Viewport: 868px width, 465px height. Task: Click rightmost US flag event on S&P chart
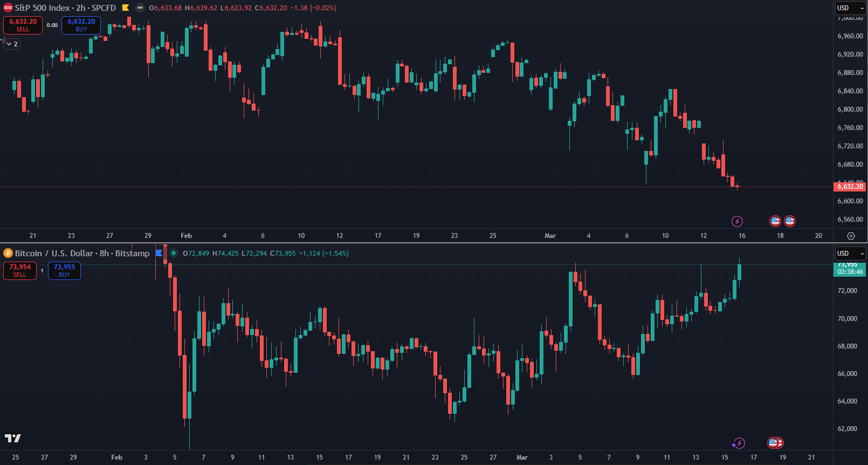(790, 221)
